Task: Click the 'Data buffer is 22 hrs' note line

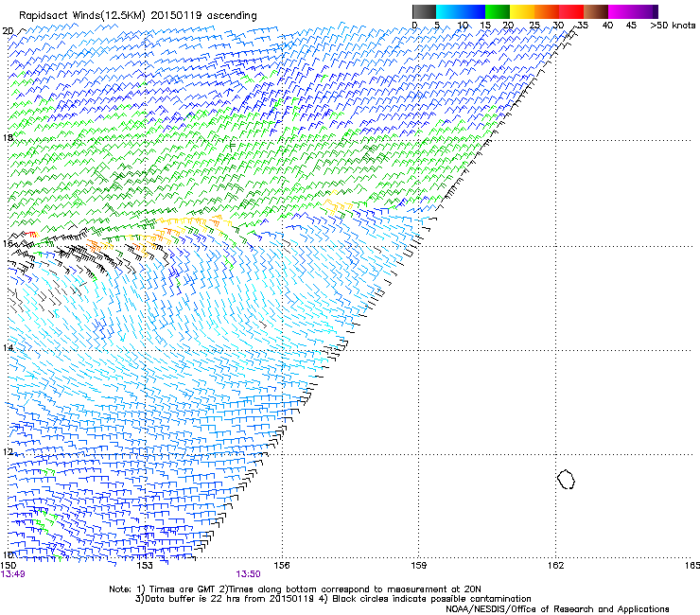Action: pyautogui.click(x=333, y=599)
